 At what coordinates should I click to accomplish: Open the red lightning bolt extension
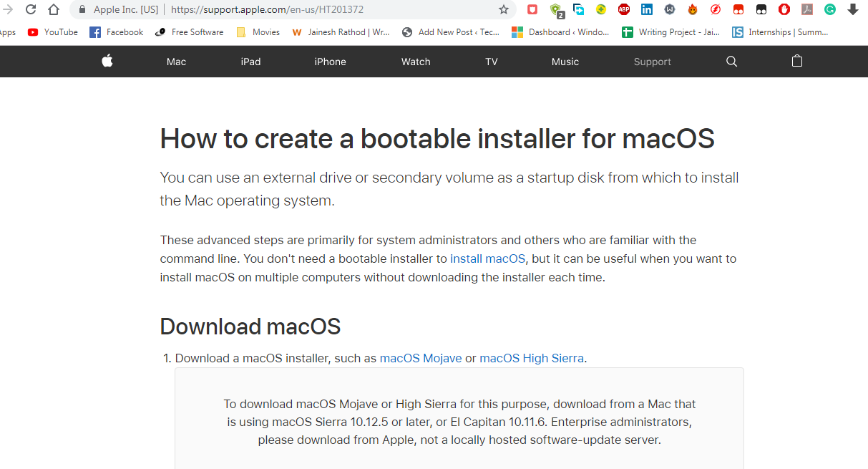click(716, 9)
